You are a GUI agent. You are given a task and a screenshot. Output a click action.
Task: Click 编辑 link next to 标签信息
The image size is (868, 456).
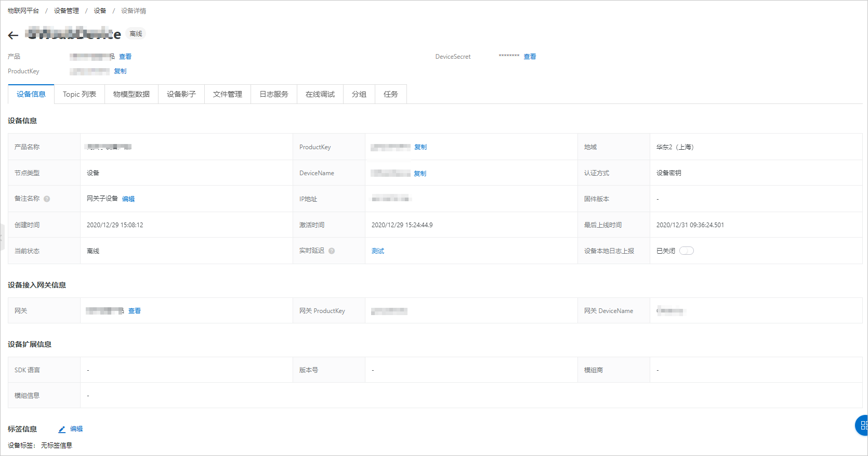76,429
